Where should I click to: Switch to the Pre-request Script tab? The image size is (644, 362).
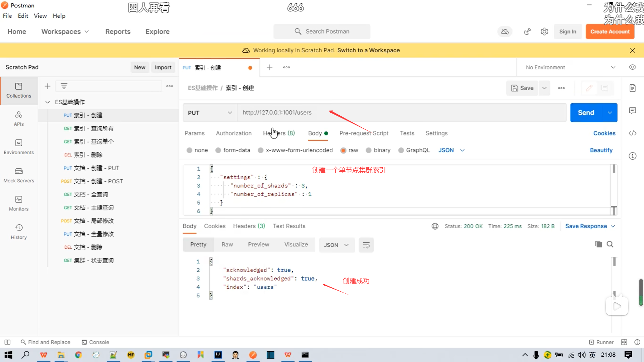(x=364, y=133)
